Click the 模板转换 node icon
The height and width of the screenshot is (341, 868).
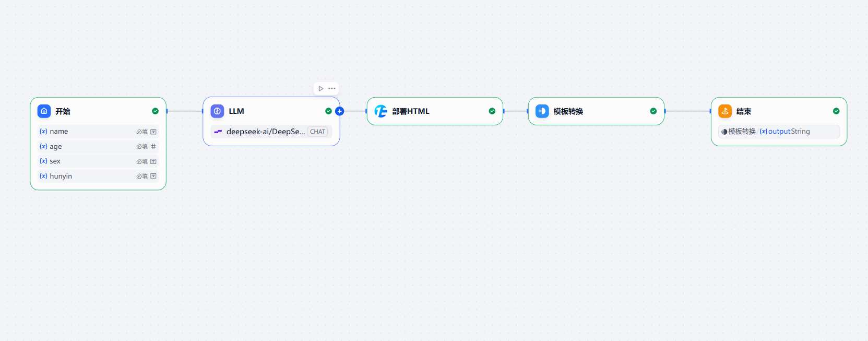point(542,111)
